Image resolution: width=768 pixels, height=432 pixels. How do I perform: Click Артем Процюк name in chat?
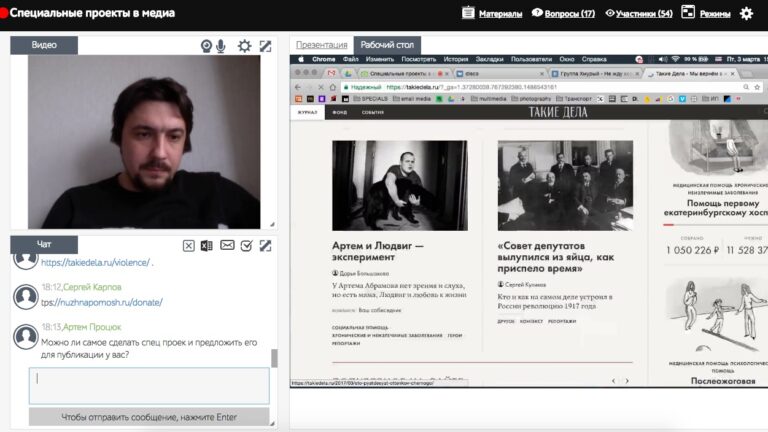click(x=92, y=327)
